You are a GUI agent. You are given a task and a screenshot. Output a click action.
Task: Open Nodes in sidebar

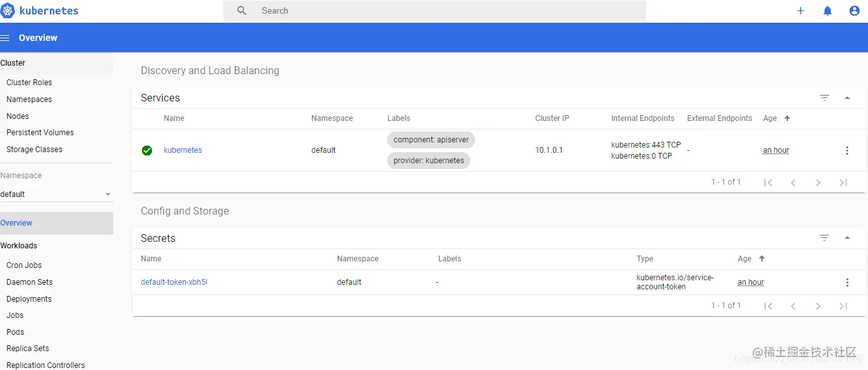click(18, 116)
